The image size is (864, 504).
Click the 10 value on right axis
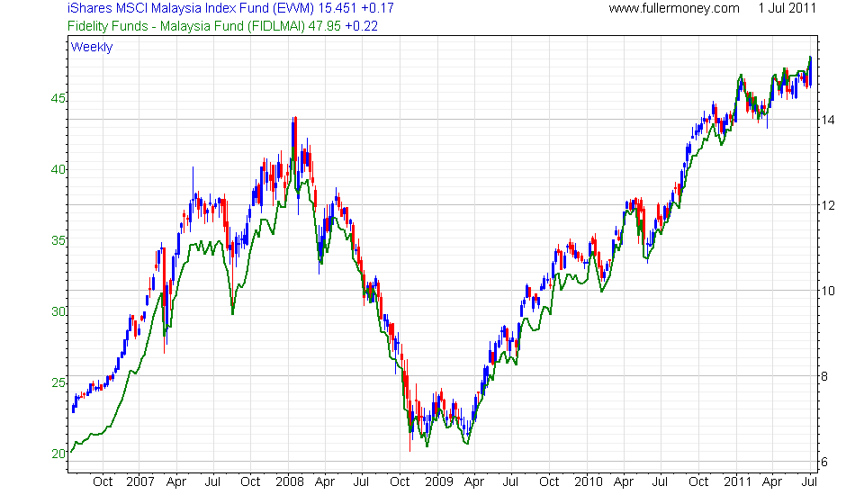coord(827,291)
